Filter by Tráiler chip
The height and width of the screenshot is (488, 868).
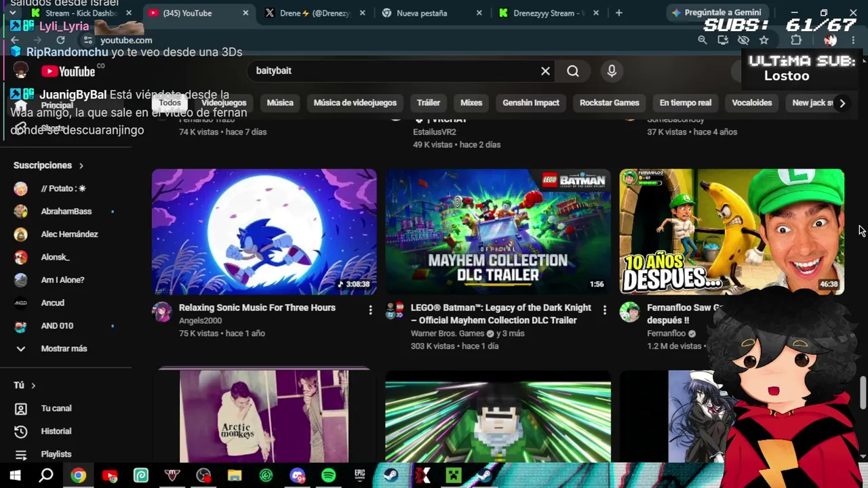pos(429,103)
